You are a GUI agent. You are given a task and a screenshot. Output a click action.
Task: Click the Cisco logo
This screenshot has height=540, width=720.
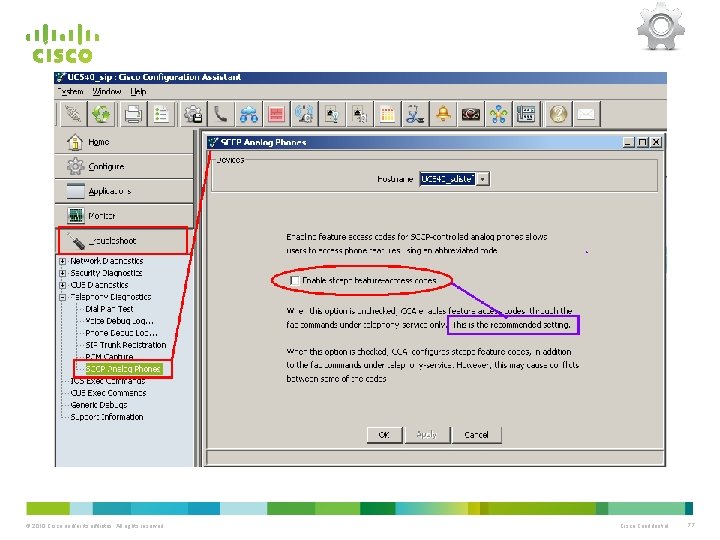(x=62, y=43)
